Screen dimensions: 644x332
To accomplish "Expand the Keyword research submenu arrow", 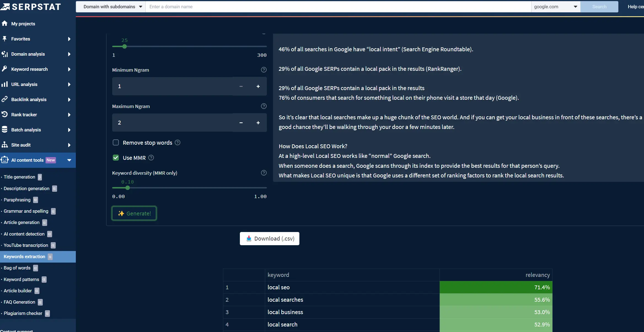I will coord(69,69).
